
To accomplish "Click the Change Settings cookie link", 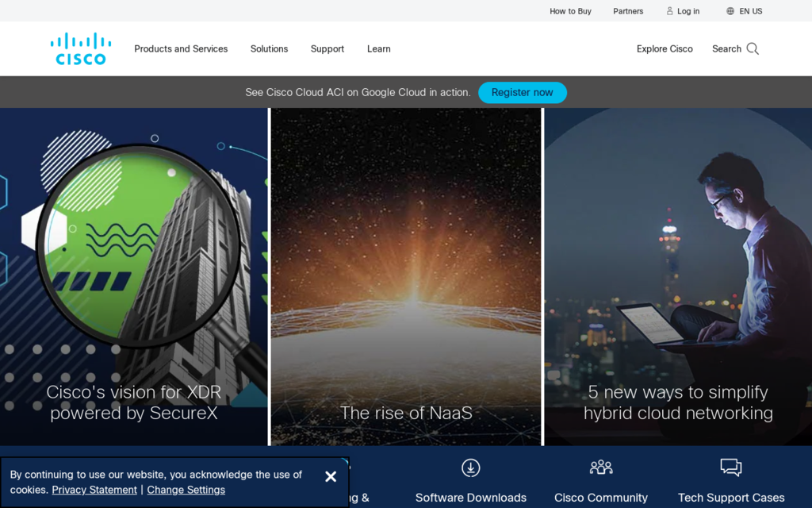I will click(186, 490).
